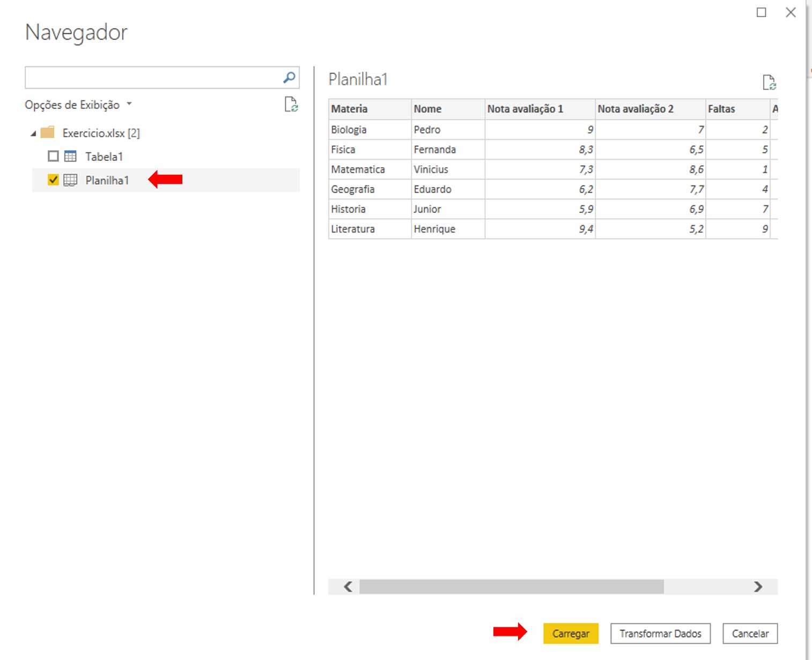Click the Biologia cell
The height and width of the screenshot is (660, 812).
(370, 130)
